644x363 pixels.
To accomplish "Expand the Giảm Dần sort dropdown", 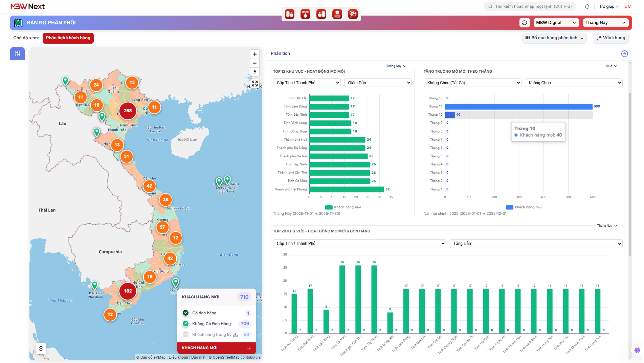I will pyautogui.click(x=378, y=83).
